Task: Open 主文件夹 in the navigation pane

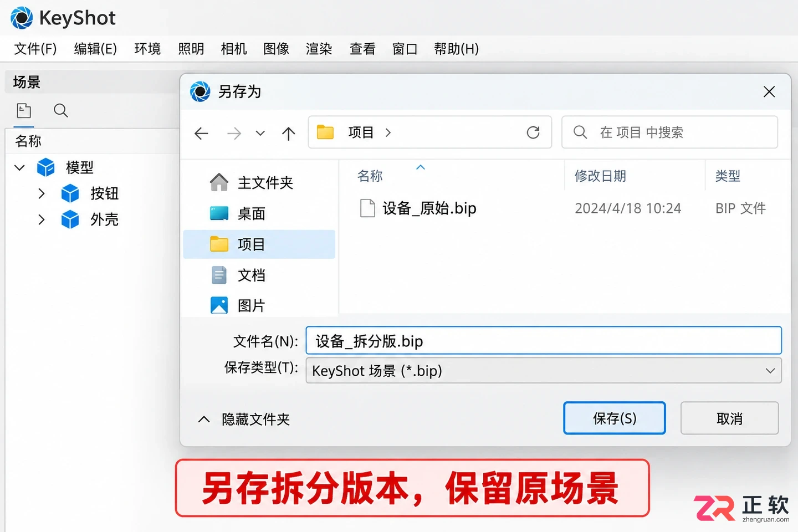Action: (259, 182)
